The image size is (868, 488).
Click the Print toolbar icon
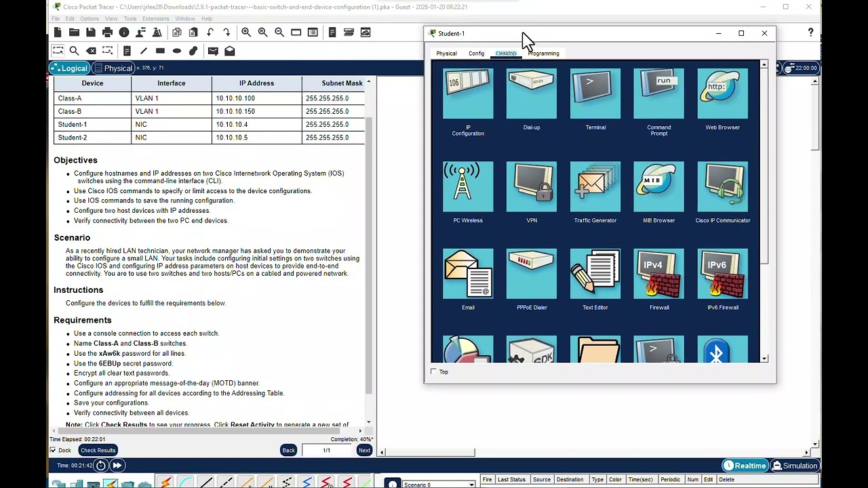pyautogui.click(x=107, y=33)
